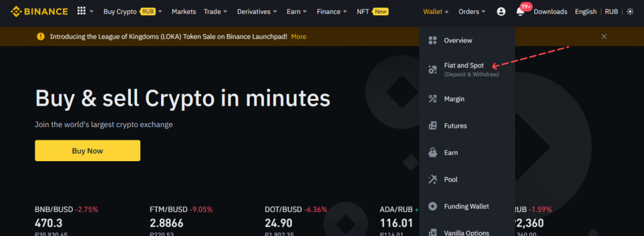The width and height of the screenshot is (644, 236).
Task: Click the Vanilla Options icon
Action: coord(433,232)
